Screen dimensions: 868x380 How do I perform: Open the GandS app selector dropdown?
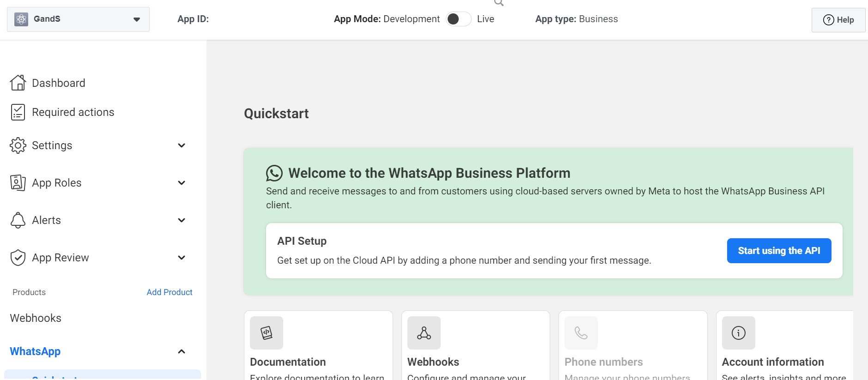pyautogui.click(x=78, y=19)
